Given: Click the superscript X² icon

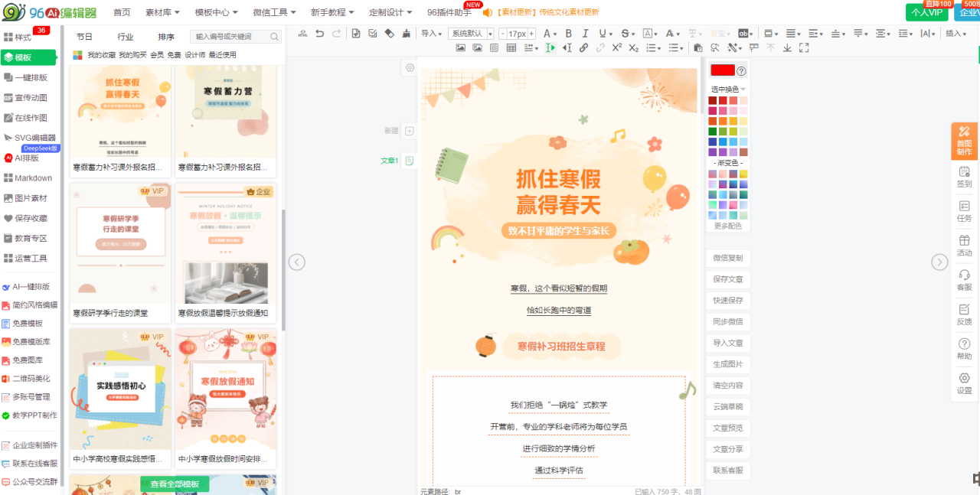Looking at the screenshot, I should pyautogui.click(x=616, y=47).
